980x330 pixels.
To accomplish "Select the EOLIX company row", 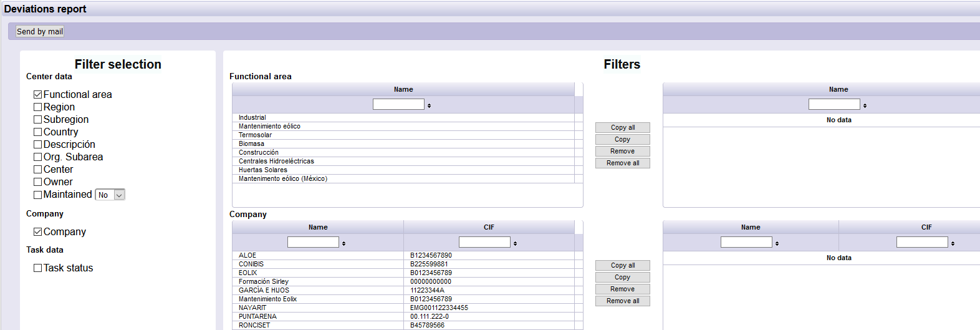I will click(247, 273).
